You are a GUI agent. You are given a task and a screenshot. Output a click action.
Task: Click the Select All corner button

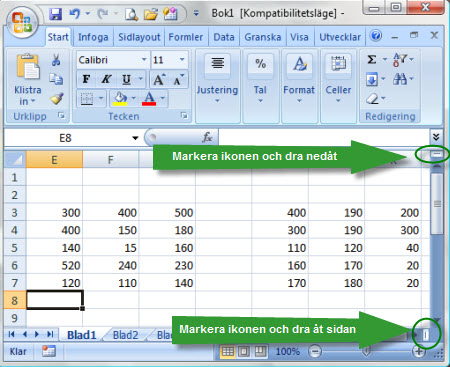tap(15, 160)
